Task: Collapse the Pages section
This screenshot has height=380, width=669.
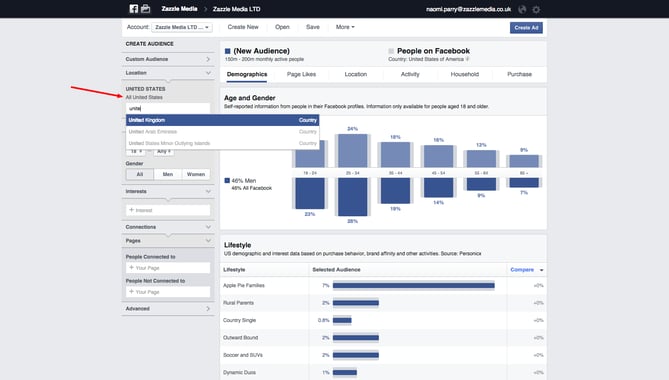Action: click(168, 241)
